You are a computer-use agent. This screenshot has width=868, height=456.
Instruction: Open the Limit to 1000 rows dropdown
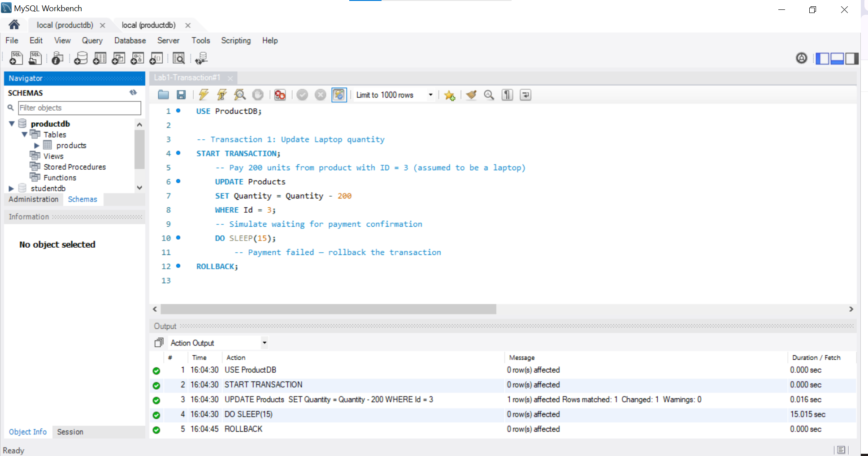click(395, 95)
